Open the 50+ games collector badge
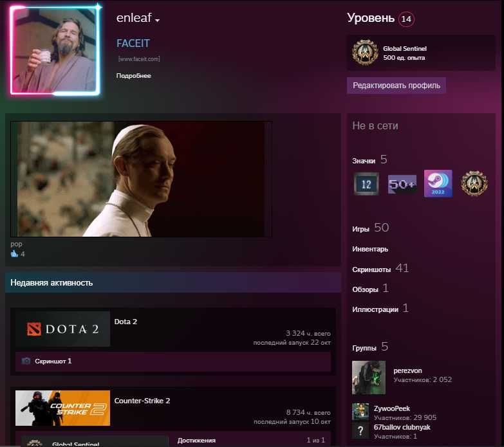Image resolution: width=504 pixels, height=447 pixels. pyautogui.click(x=402, y=184)
